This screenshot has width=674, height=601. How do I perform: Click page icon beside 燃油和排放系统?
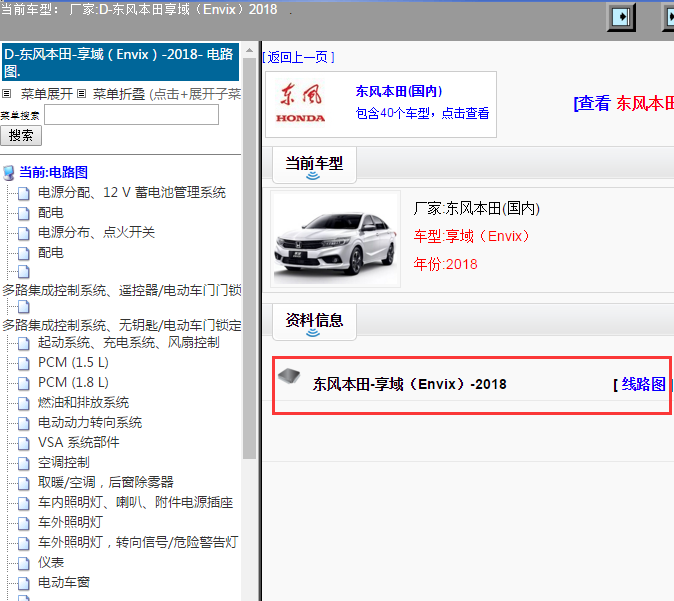click(24, 404)
